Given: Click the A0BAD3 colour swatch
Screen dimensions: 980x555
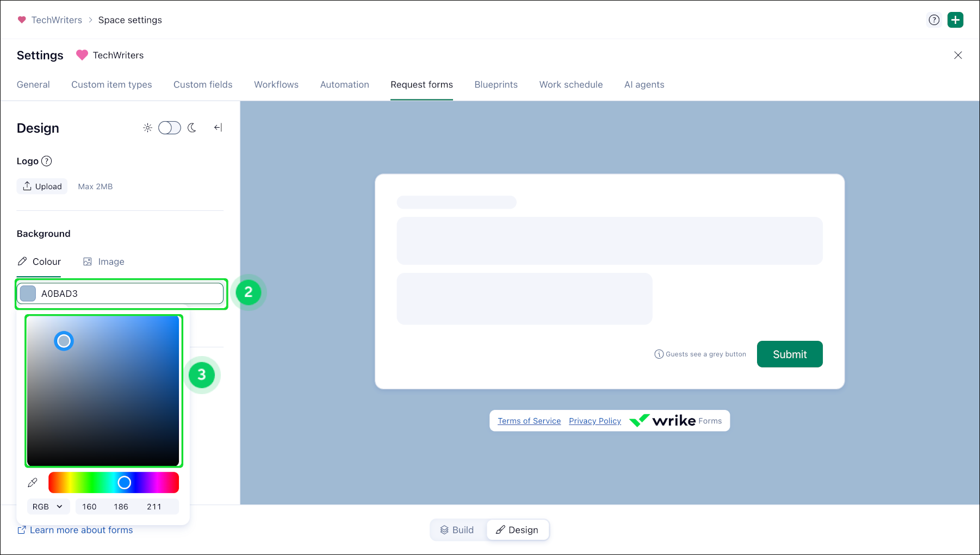Looking at the screenshot, I should [x=28, y=294].
